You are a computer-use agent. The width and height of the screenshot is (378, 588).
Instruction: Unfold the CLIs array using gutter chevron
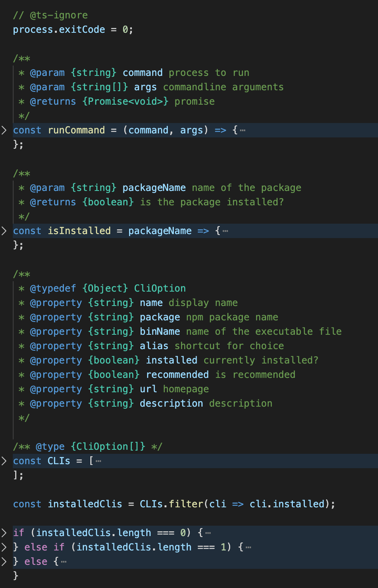pyautogui.click(x=4, y=461)
